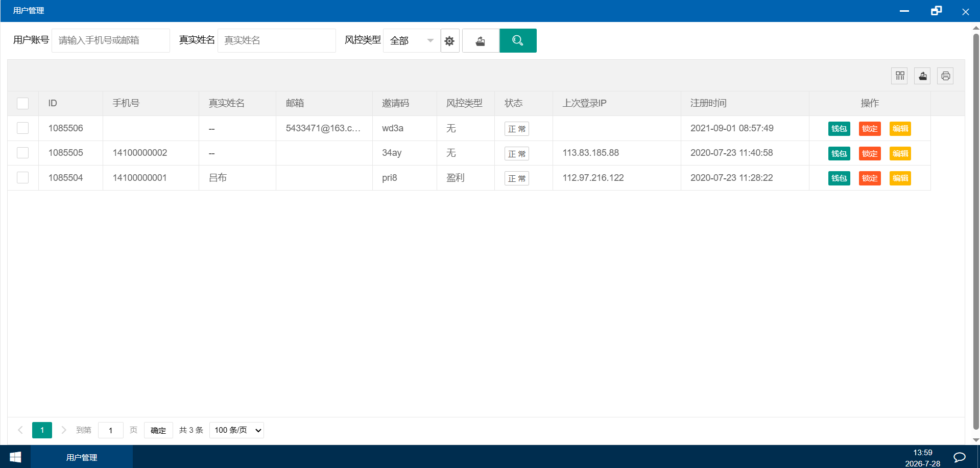The width and height of the screenshot is (980, 468).
Task: Check the row for ID 1085505
Action: point(23,153)
